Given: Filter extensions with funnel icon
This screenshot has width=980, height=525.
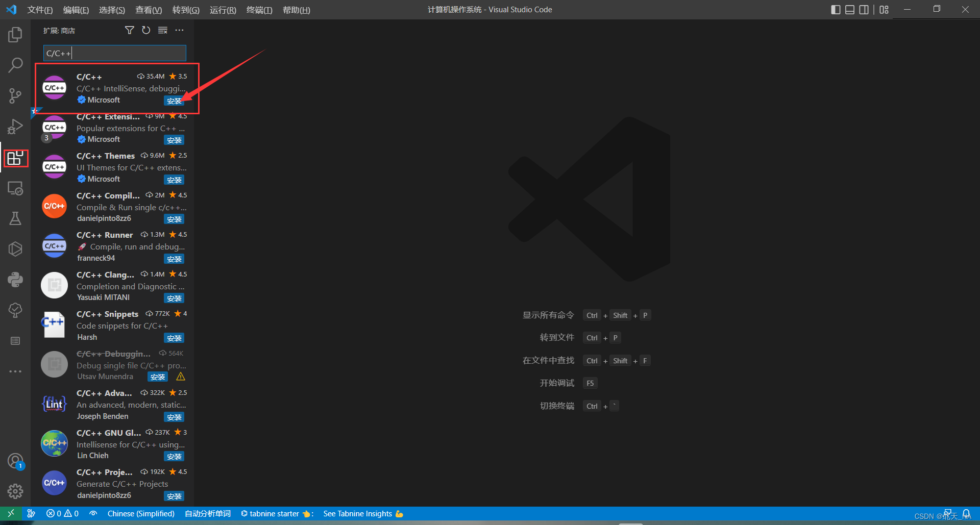Looking at the screenshot, I should click(130, 30).
